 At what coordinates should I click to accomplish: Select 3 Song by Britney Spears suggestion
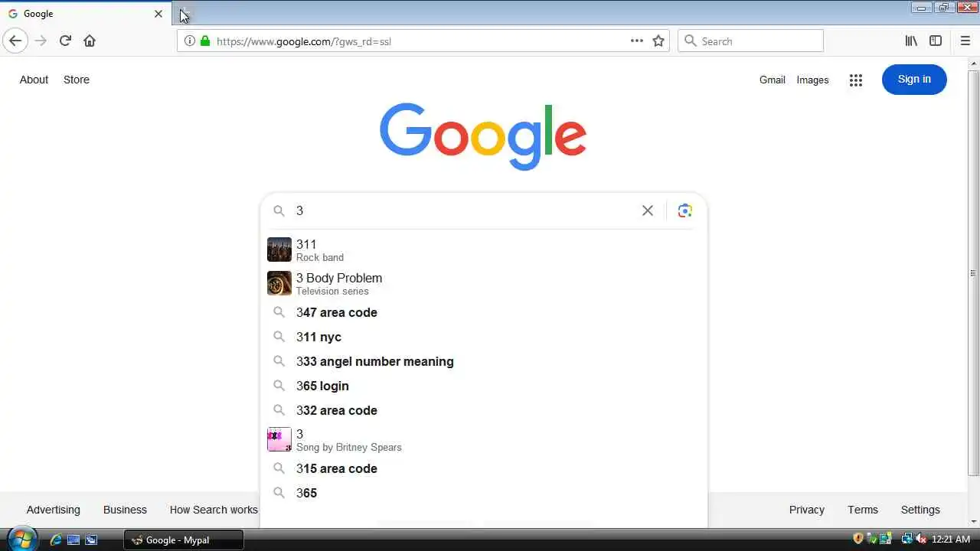click(x=484, y=440)
